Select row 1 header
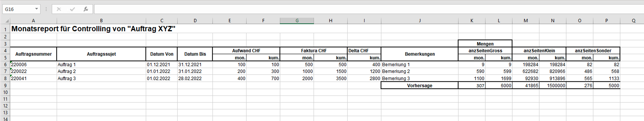 pyautogui.click(x=5, y=29)
